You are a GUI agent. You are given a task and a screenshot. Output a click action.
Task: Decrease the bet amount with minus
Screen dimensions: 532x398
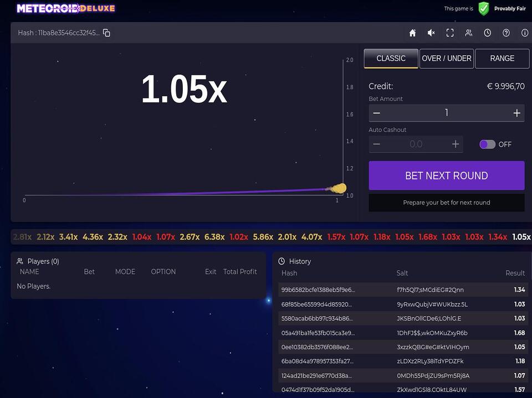pos(377,113)
